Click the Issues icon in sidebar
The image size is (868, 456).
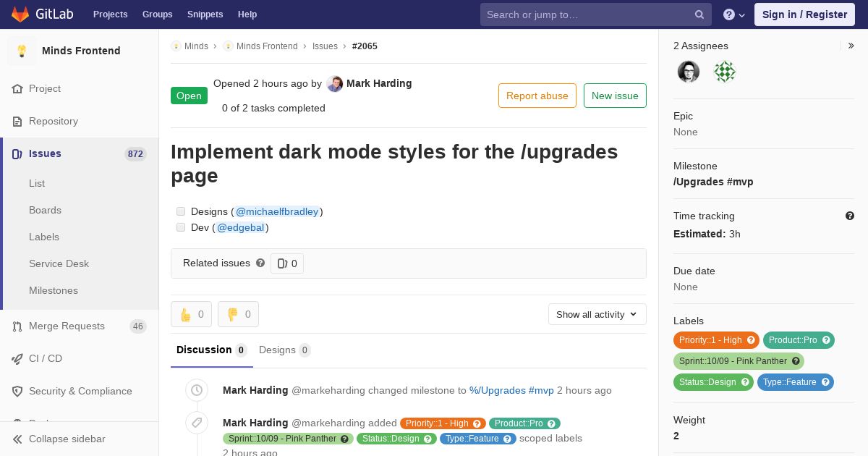17,154
